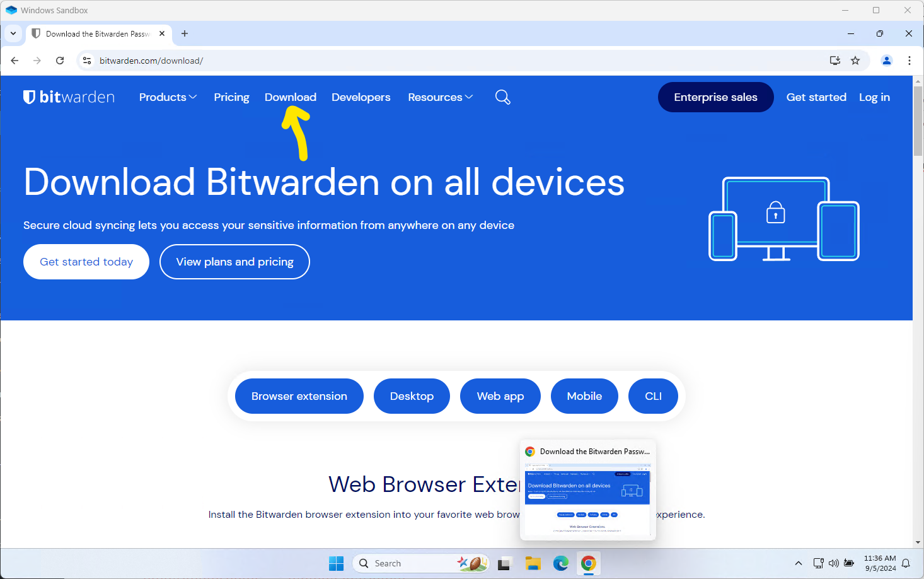Open the Log in link
924x579 pixels.
click(875, 97)
